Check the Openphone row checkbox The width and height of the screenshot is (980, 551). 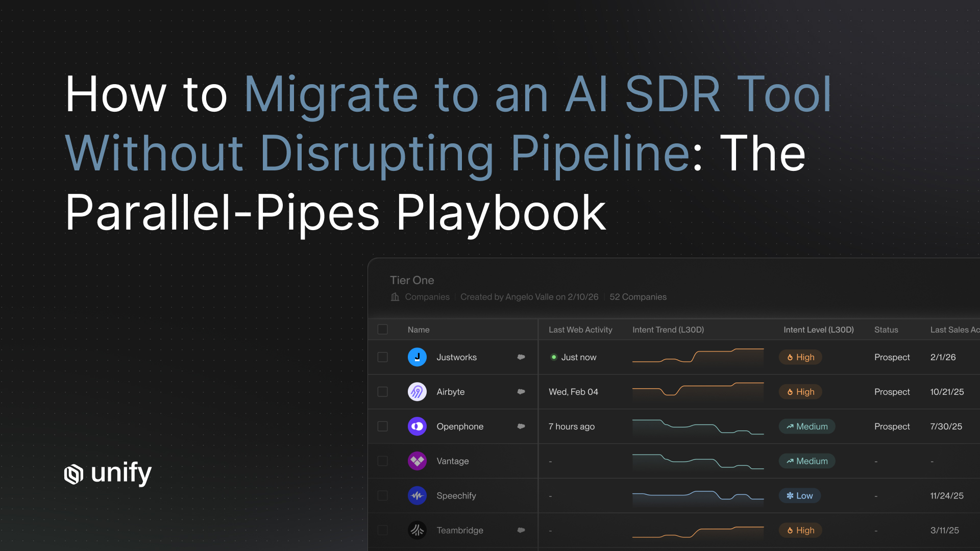[382, 427]
